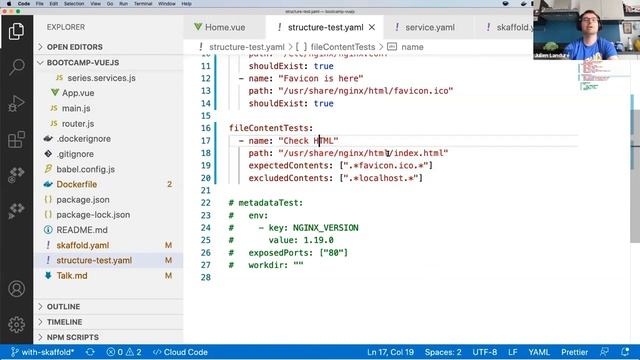Click the Prettier status item
Viewport: 640px width, 360px height.
[x=574, y=352]
